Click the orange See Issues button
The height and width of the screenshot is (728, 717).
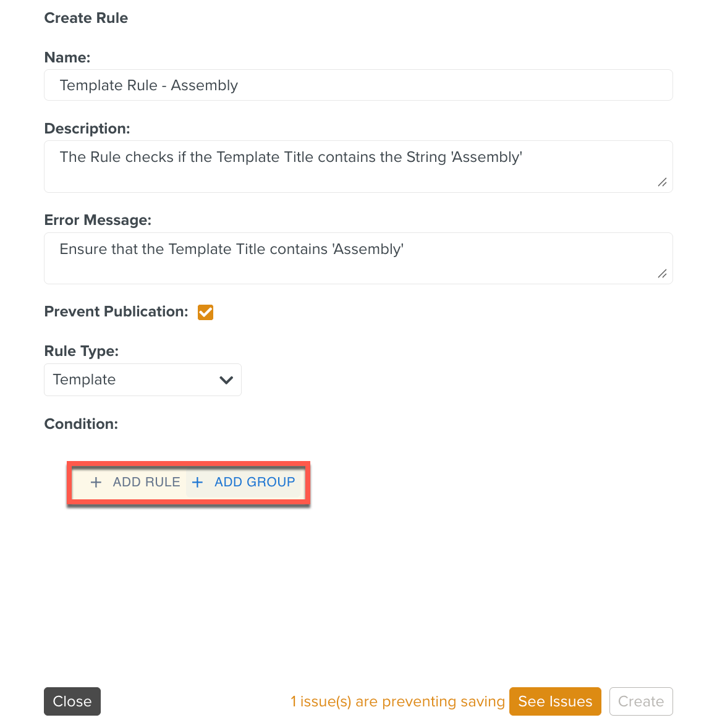[555, 701]
